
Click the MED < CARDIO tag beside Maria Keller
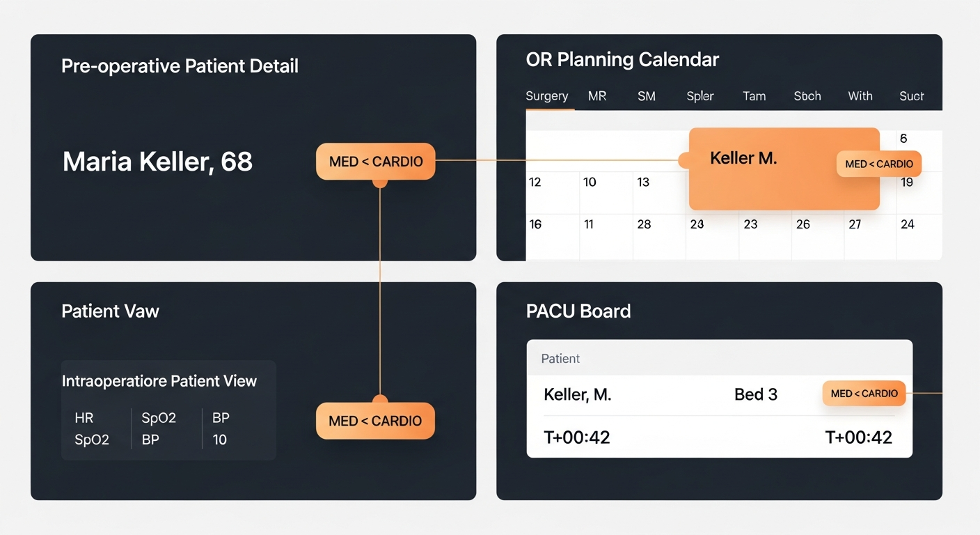pos(376,162)
